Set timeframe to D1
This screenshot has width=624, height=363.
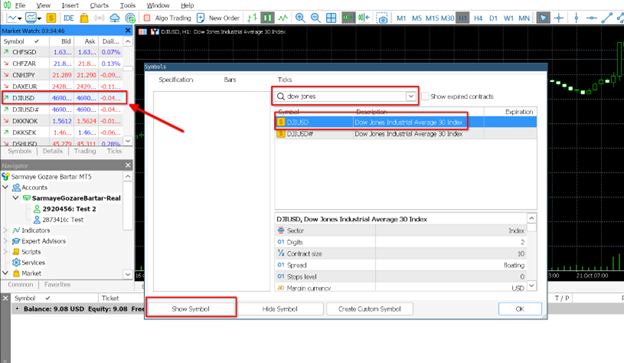[493, 18]
